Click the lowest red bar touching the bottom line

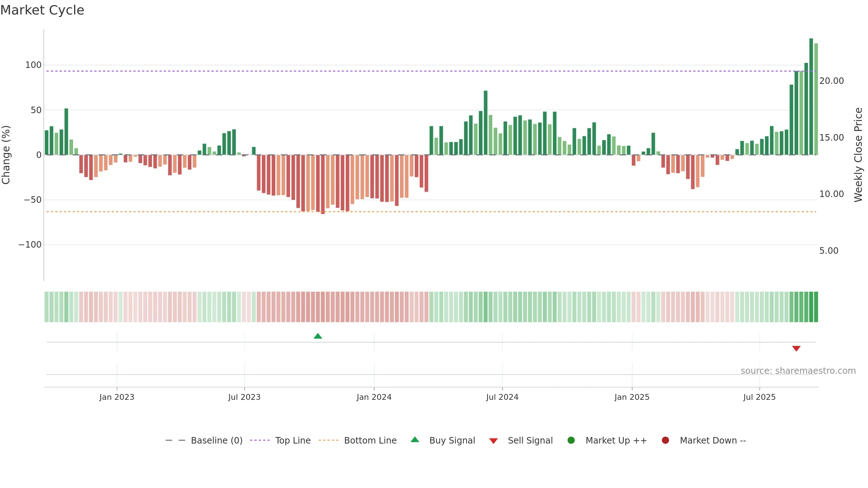[x=323, y=184]
